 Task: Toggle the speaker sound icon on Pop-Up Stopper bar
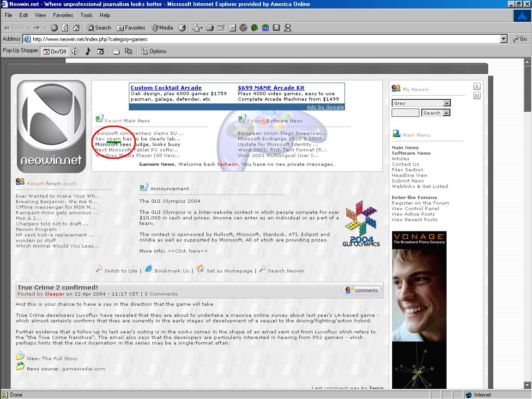coord(75,51)
